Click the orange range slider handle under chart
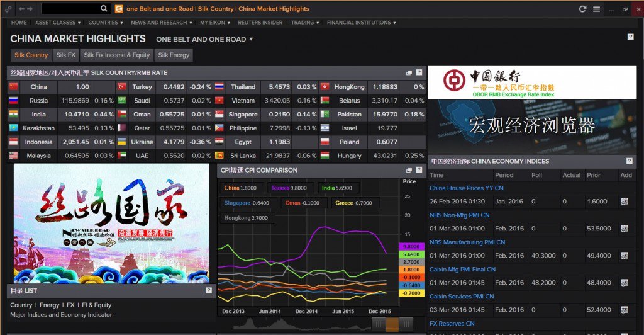This screenshot has height=335, width=644. [x=392, y=324]
